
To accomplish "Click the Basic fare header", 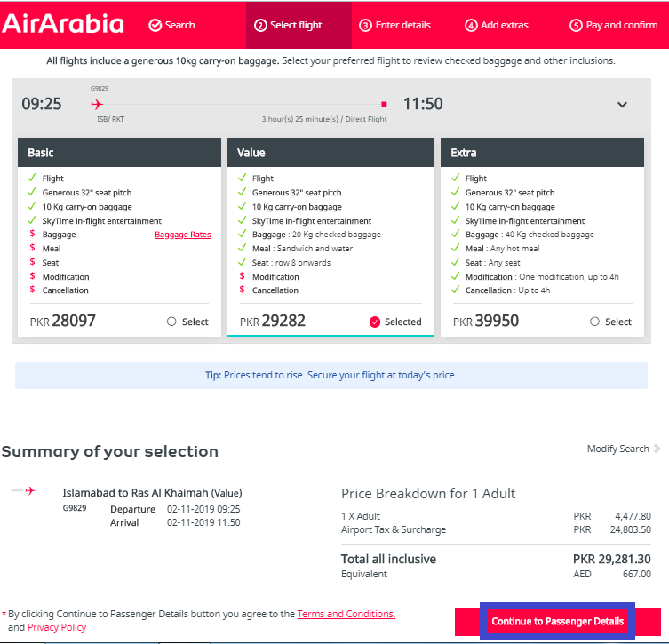I will (119, 152).
